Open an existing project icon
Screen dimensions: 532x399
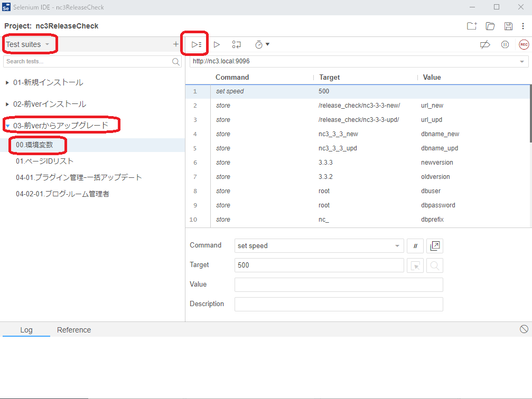[490, 26]
